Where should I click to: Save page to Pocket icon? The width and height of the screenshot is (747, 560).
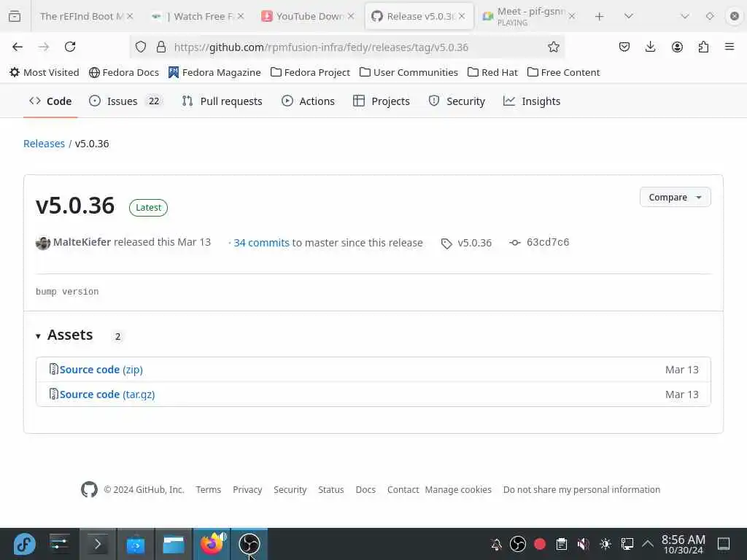[x=624, y=47]
